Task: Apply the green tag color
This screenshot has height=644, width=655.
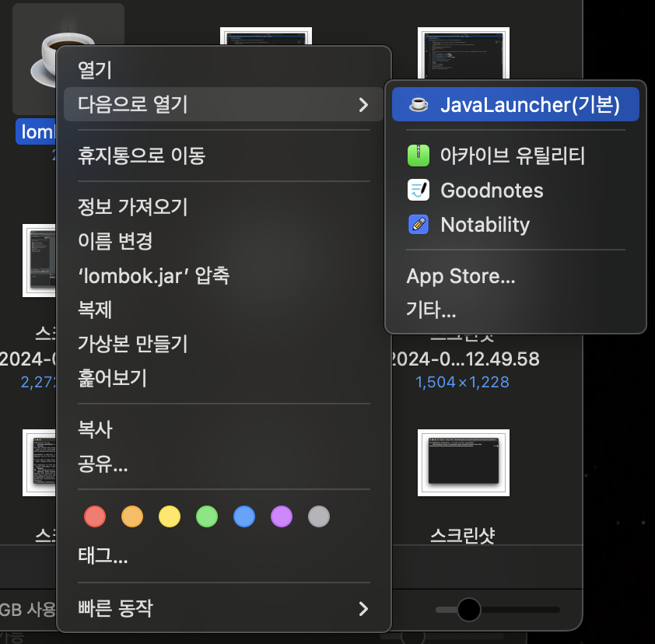Action: click(207, 516)
